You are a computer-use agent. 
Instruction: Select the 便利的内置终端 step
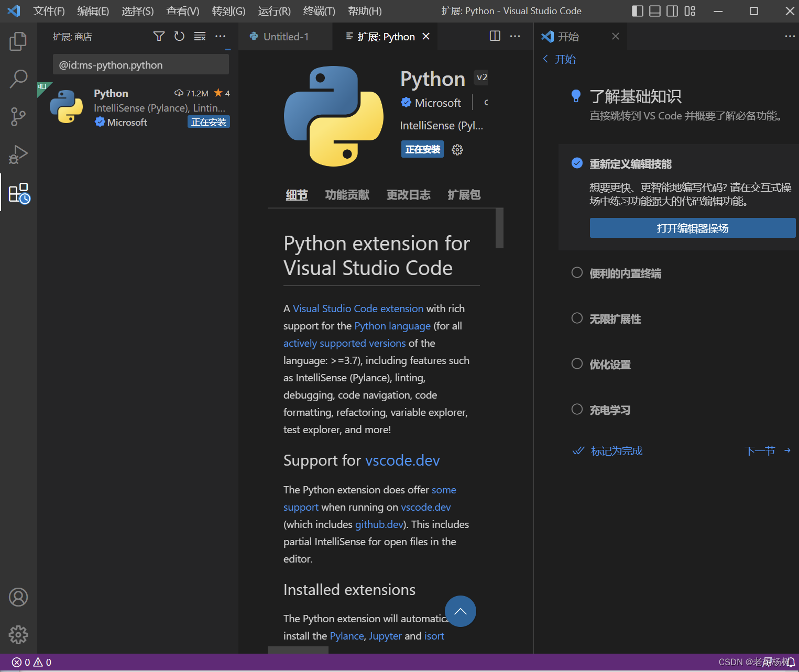coord(625,273)
